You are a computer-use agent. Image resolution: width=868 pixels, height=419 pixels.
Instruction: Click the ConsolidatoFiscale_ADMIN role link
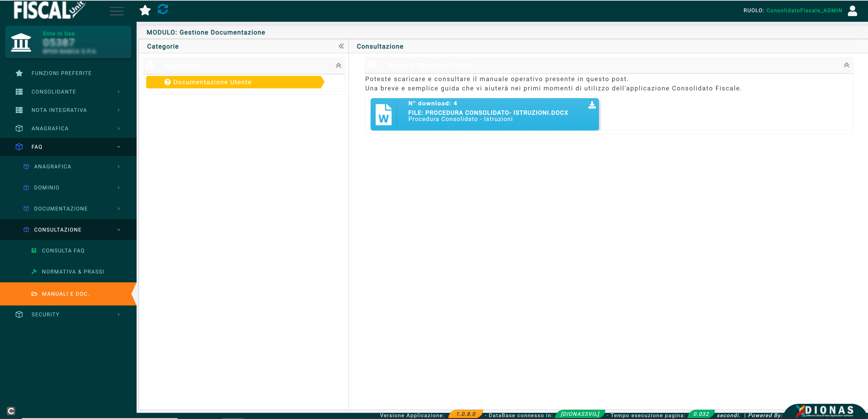point(804,10)
